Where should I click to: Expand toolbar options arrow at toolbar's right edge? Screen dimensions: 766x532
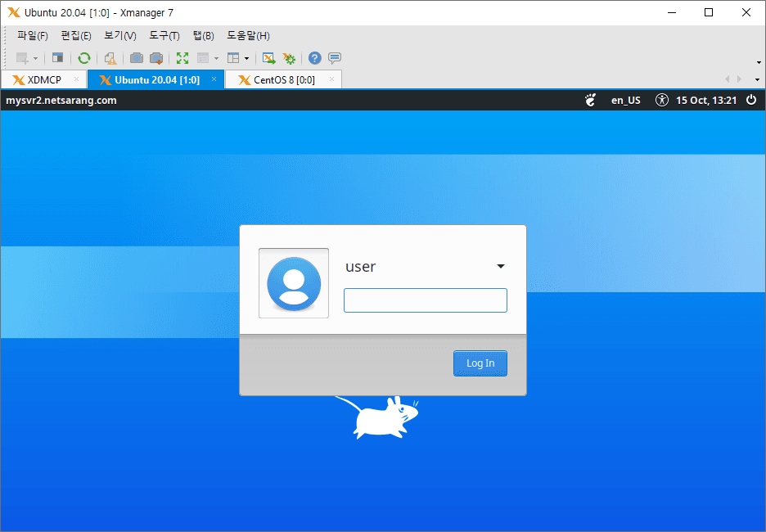pos(759,62)
